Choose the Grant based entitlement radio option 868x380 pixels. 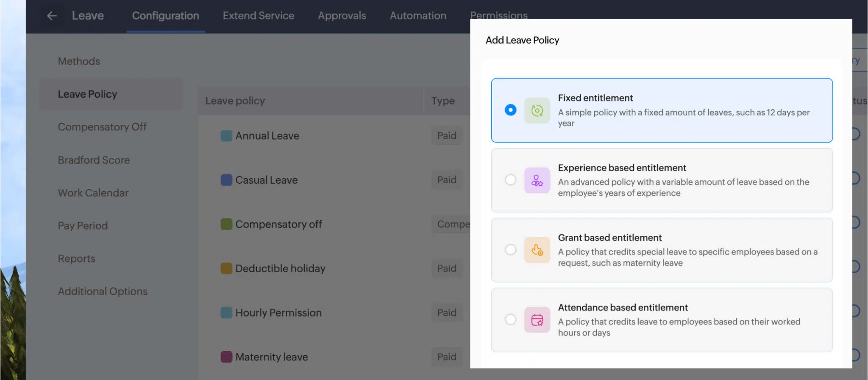coord(510,250)
